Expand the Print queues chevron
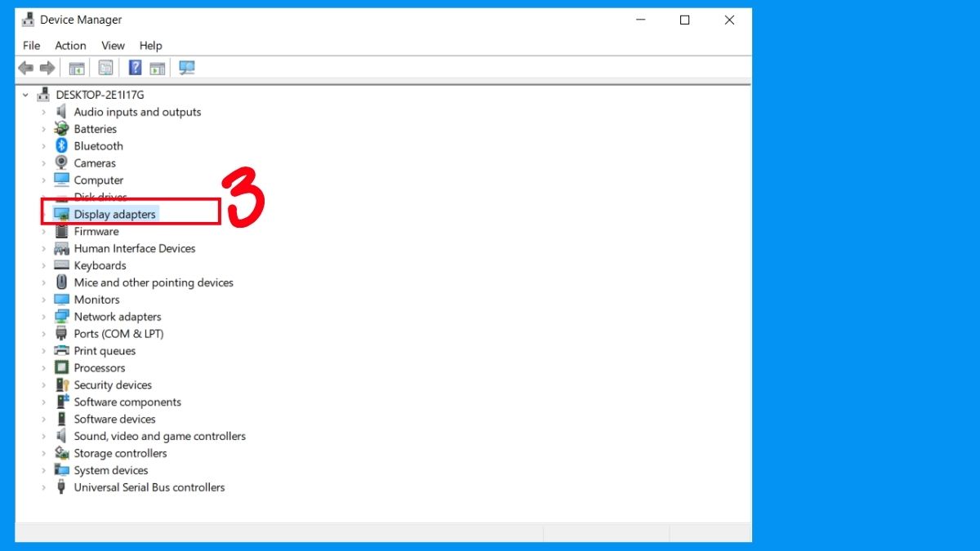The image size is (980, 551). point(44,351)
